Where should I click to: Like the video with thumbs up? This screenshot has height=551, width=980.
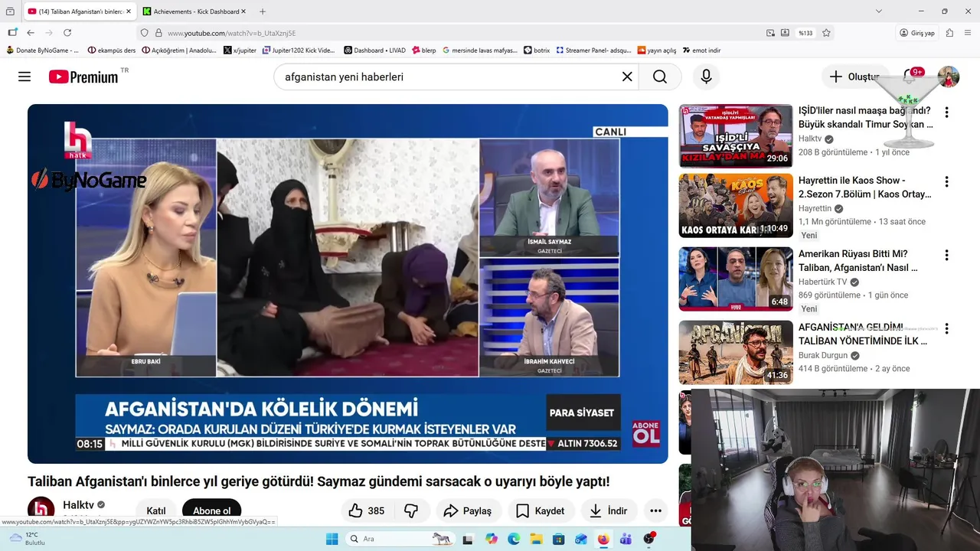[366, 511]
